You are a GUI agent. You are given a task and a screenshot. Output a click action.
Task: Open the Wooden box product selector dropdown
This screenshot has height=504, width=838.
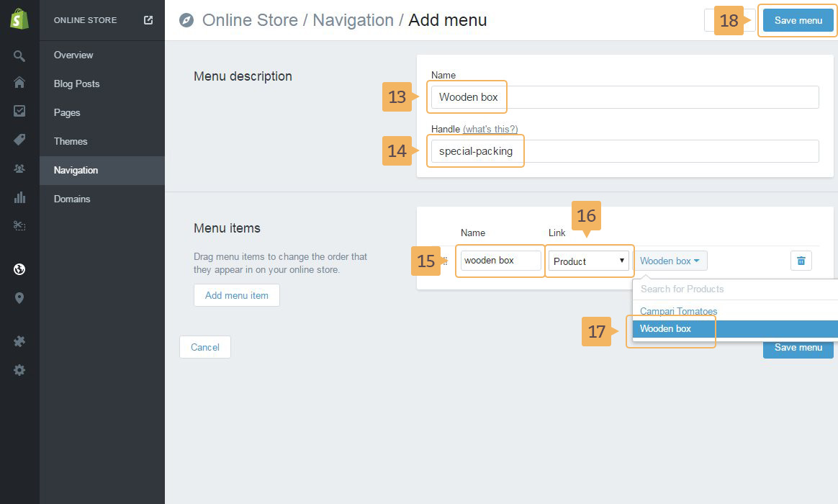[x=670, y=261]
